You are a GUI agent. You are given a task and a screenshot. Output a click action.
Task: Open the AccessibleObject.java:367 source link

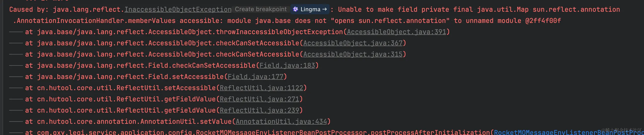[353, 43]
